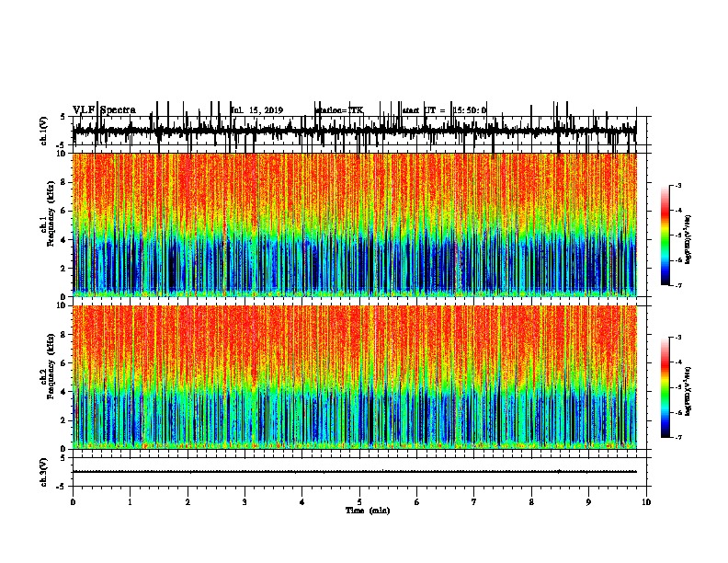The height and width of the screenshot is (563, 728).
Task: Click the 'ch.1(V)' waveform axis label
Action: click(x=43, y=131)
